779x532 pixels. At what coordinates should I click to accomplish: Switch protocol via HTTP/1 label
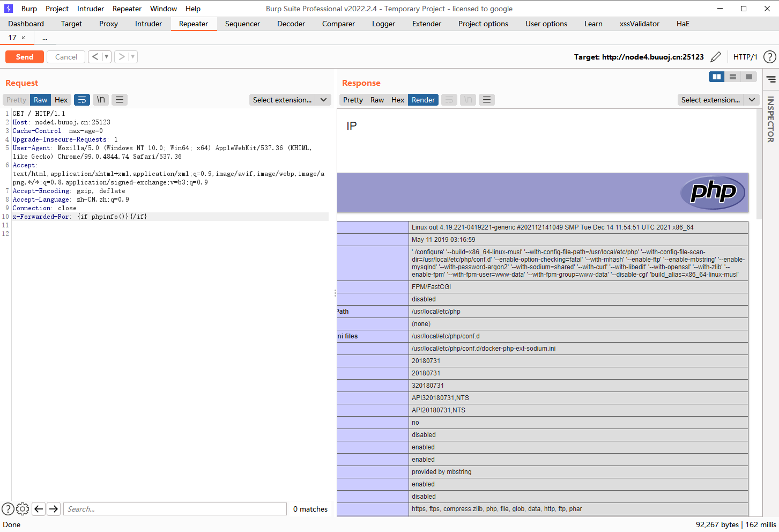pyautogui.click(x=745, y=57)
